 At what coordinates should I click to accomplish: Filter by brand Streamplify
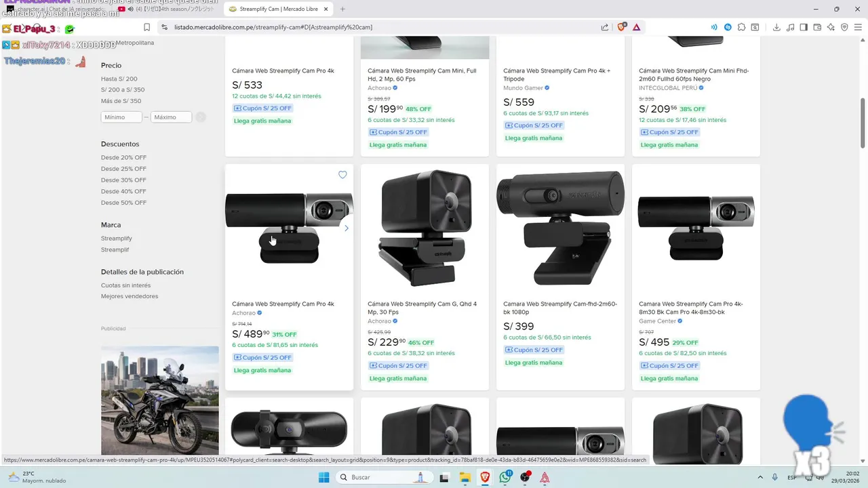pyautogui.click(x=117, y=239)
